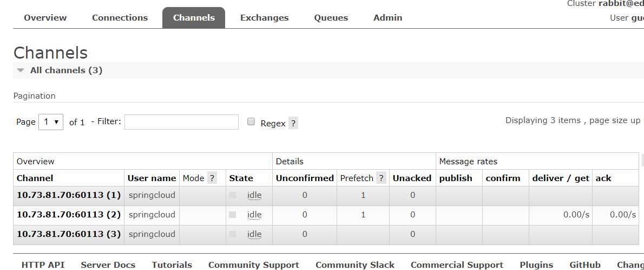This screenshot has width=644, height=270.
Task: Click the idle state indicator for channel (3)
Action: click(x=254, y=234)
